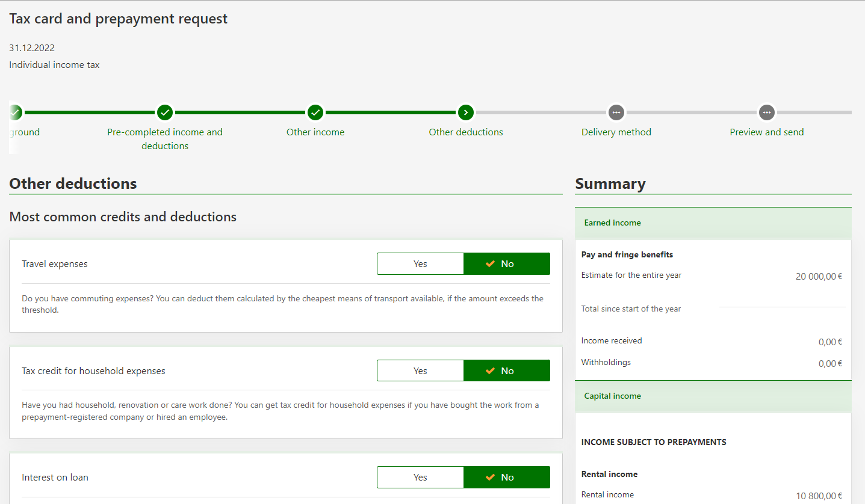Jump to the Delivery method step label
The image size is (865, 504).
616,132
